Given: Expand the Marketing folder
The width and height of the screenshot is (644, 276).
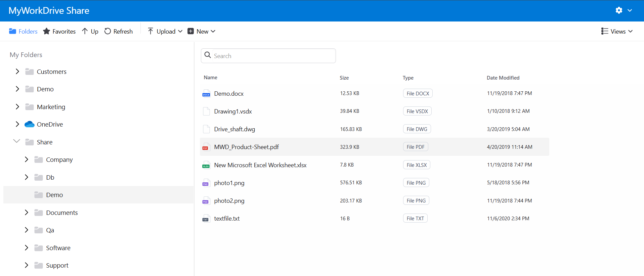Looking at the screenshot, I should [17, 107].
